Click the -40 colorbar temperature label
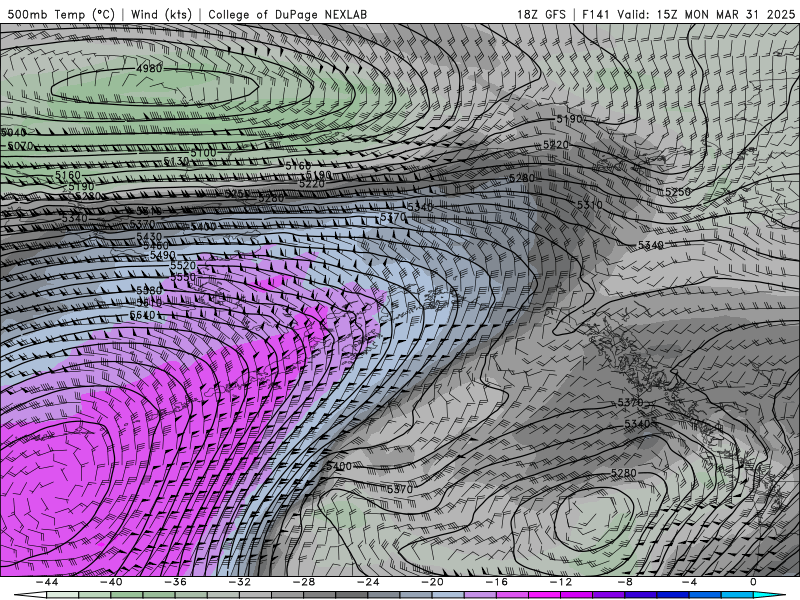The image size is (800, 600). coord(111,582)
